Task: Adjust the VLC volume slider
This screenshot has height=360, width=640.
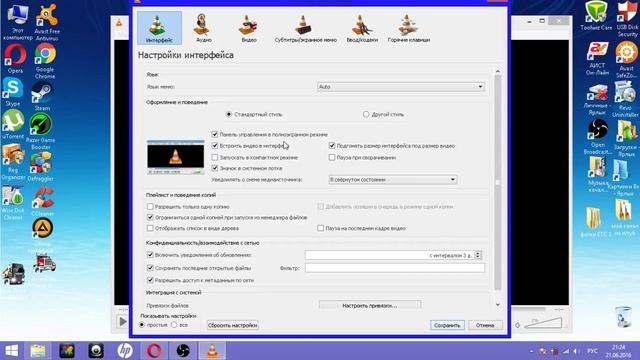Action: [543, 324]
